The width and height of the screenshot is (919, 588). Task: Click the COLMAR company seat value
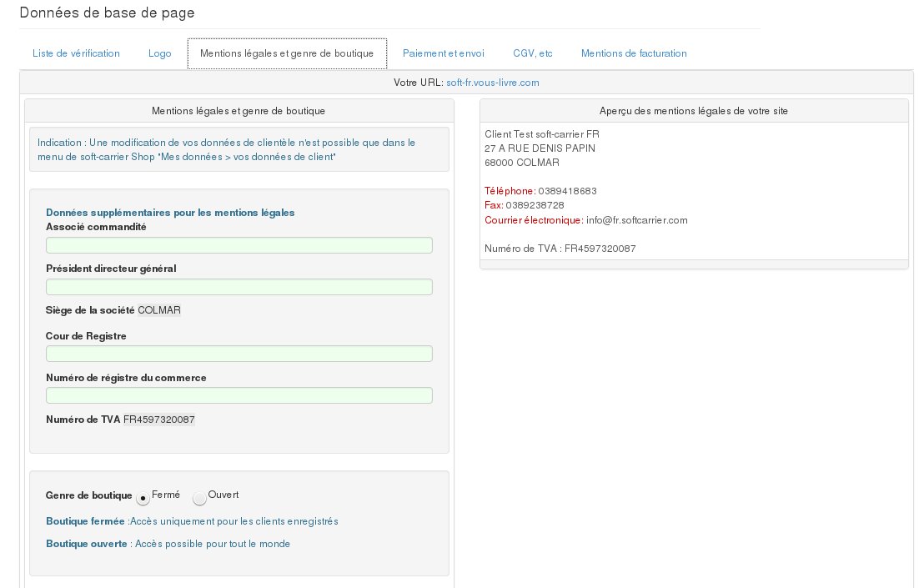click(x=158, y=310)
